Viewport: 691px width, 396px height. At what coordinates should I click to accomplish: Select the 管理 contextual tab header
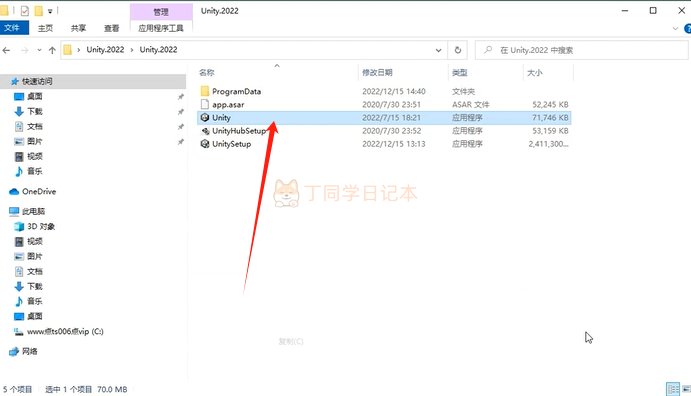(x=161, y=12)
